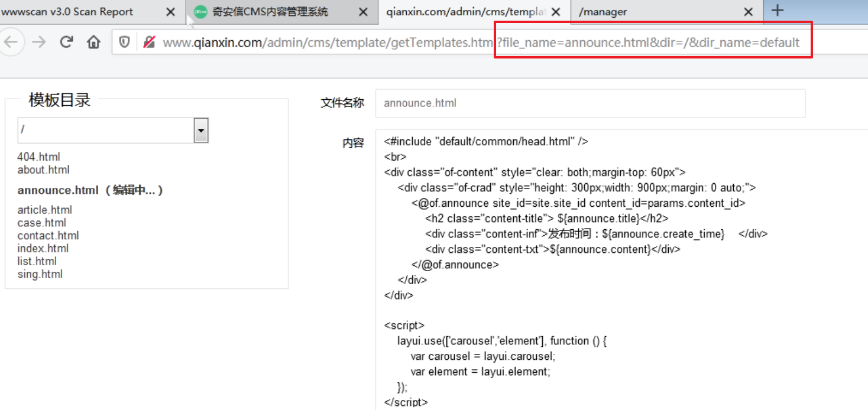This screenshot has width=868, height=410.
Task: Close the wwwscan v3.0 Scan Report tab
Action: pyautogui.click(x=171, y=12)
